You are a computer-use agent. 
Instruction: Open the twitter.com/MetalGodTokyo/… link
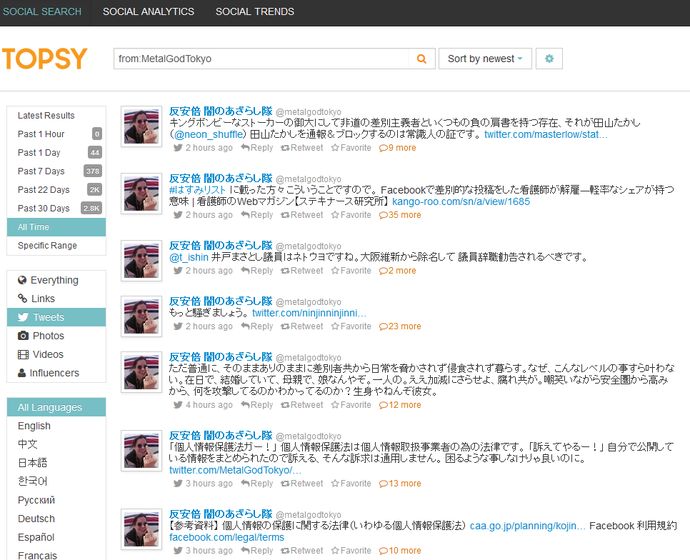[235, 470]
